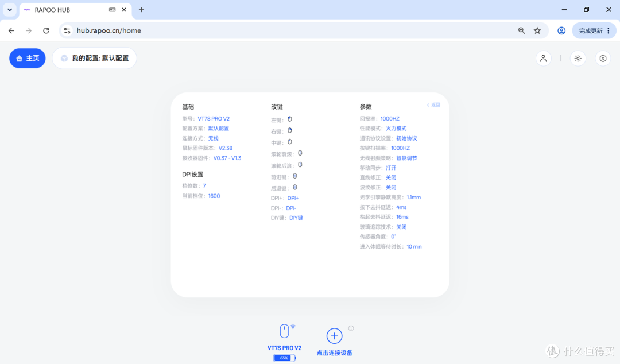Select the mouse icon beside 后退键

click(x=295, y=187)
